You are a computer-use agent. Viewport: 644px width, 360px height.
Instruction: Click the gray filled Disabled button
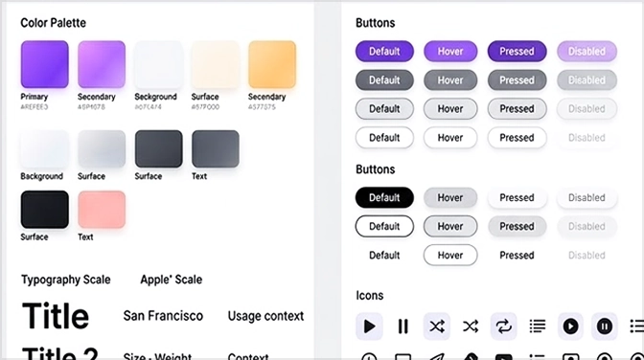point(586,80)
